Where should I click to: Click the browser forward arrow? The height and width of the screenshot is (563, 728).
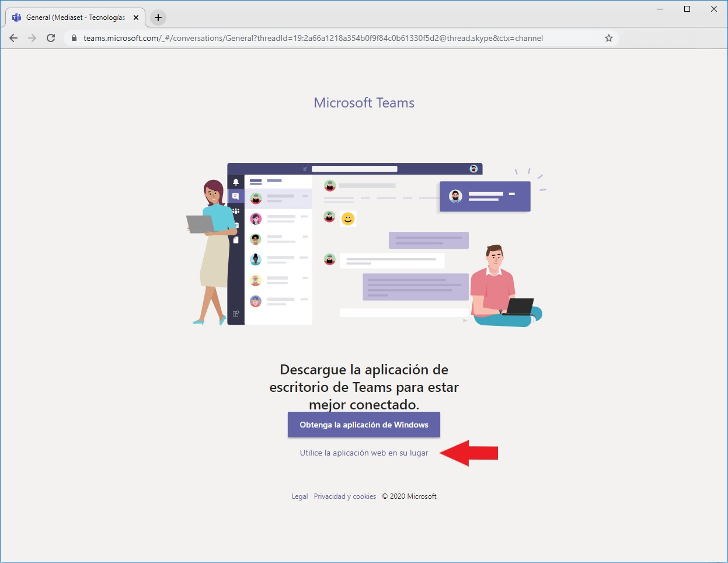point(32,38)
